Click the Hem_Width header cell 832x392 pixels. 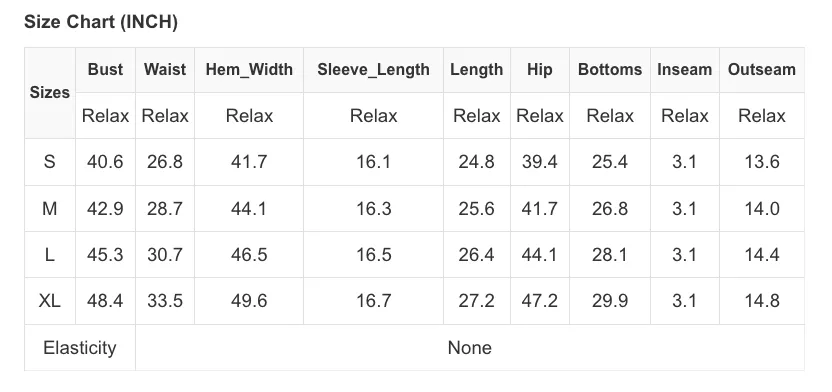pyautogui.click(x=249, y=69)
